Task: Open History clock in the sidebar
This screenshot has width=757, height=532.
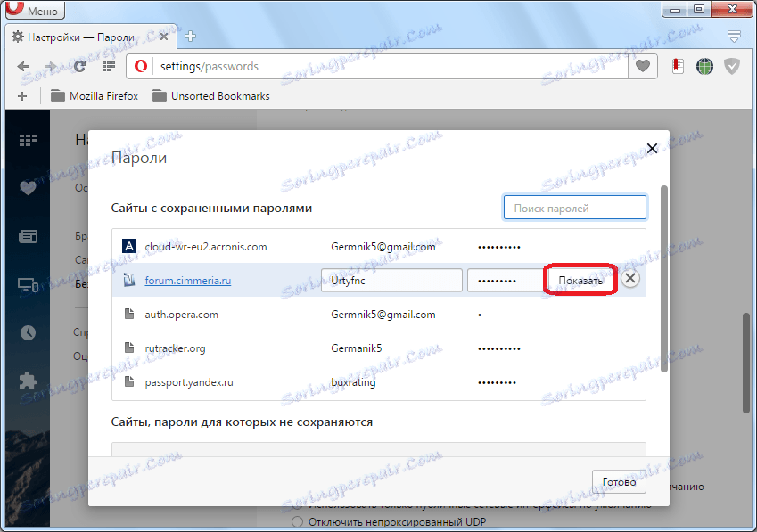Action: click(x=28, y=332)
